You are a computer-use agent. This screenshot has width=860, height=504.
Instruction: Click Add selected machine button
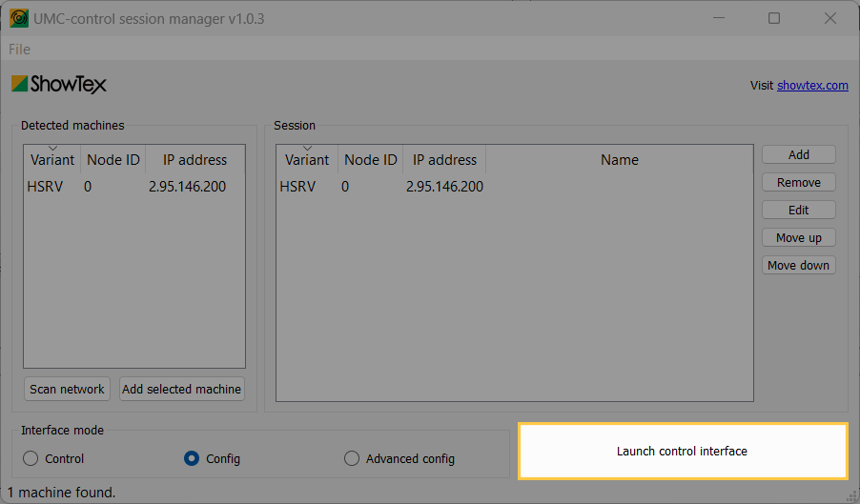[x=181, y=389]
